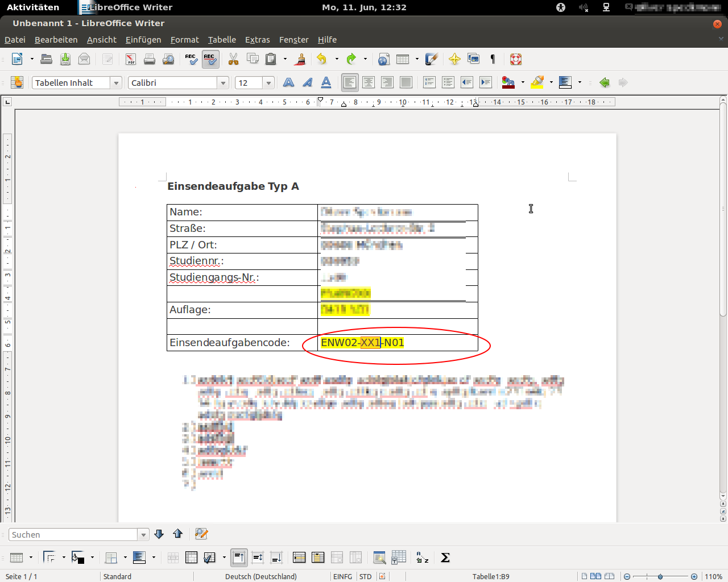Open the Bearbeiten menu
The image size is (728, 582).
(x=56, y=40)
